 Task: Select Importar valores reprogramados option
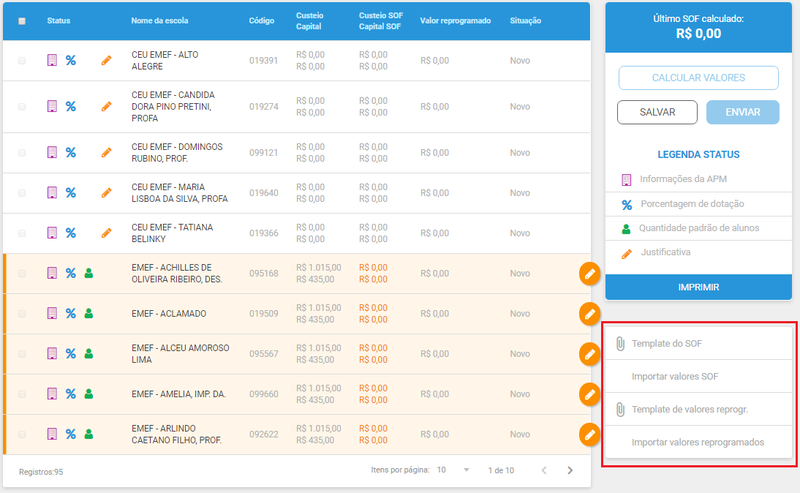tap(697, 442)
